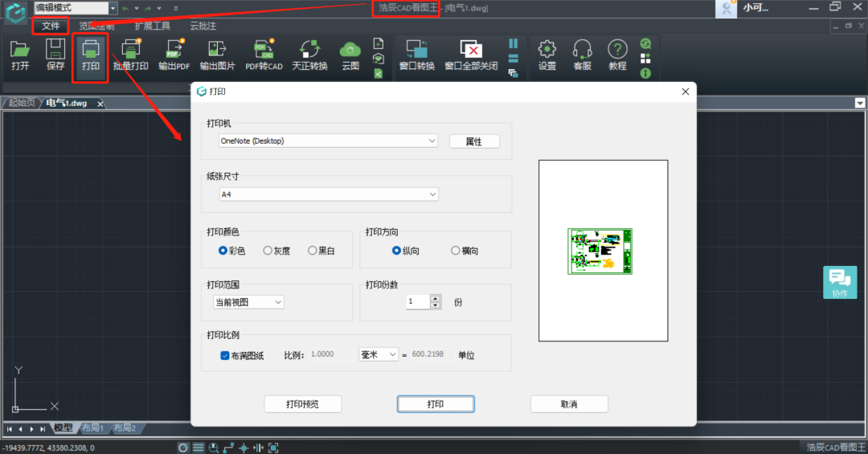Viewport: 868px width, 454px height.
Task: Open the PDF转CAD converter
Action: click(x=264, y=55)
